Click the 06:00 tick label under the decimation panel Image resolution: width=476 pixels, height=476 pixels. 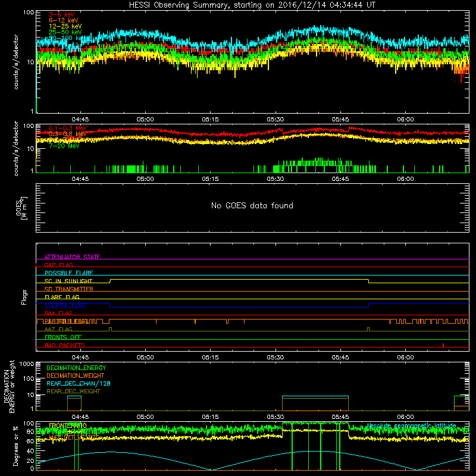[x=405, y=417]
